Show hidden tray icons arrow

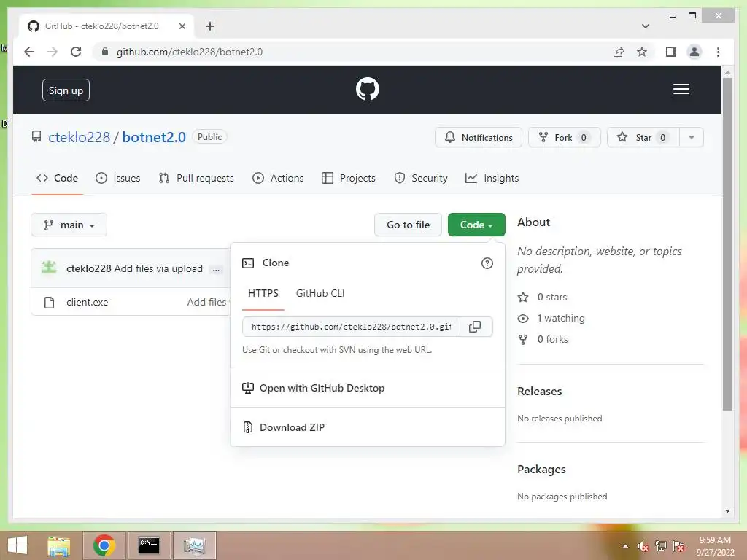point(625,547)
